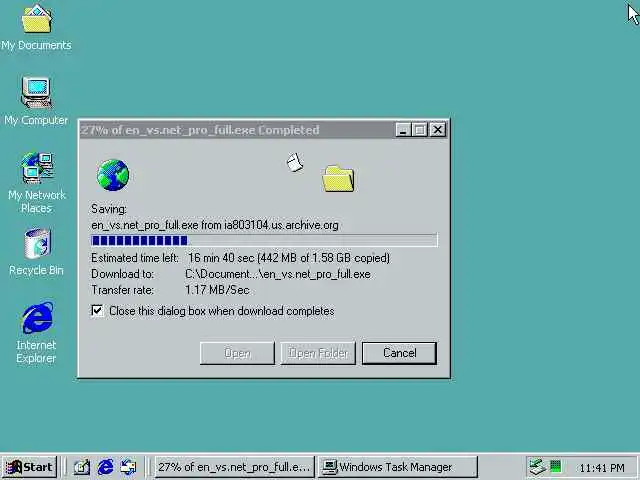Switch to Windows Task Manager in taskbar

pos(397,467)
